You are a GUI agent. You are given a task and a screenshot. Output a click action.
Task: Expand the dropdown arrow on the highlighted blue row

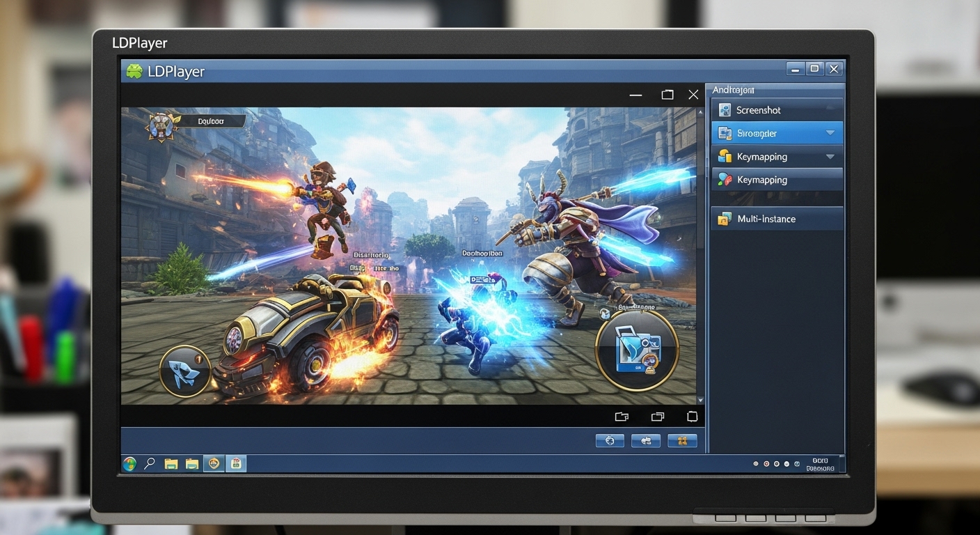[x=830, y=133]
